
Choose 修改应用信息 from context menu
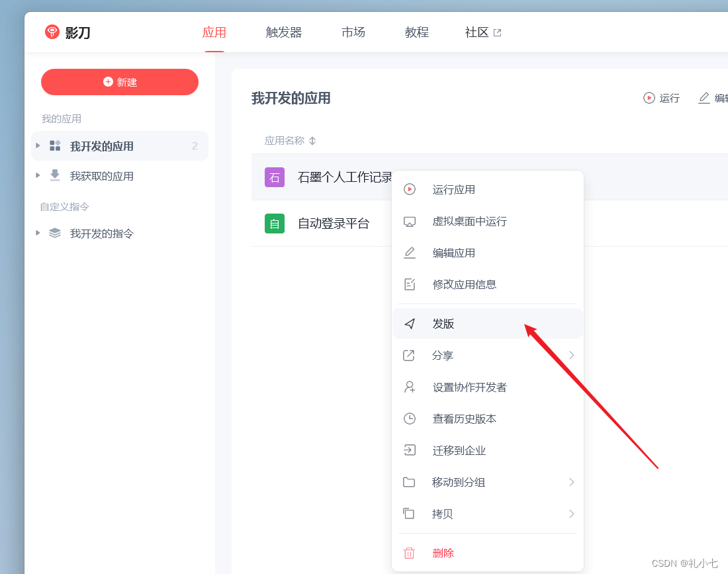click(488, 284)
